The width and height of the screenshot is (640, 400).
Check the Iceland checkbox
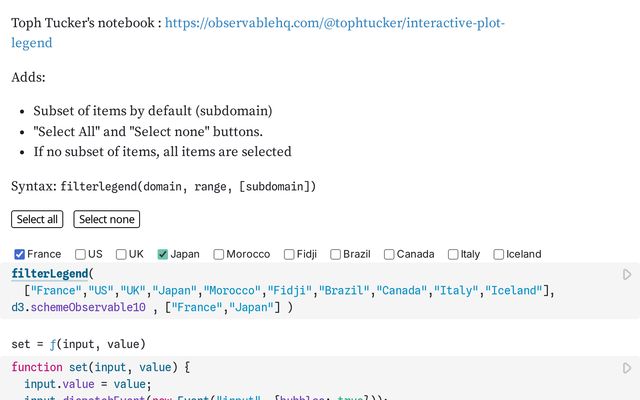click(x=499, y=254)
